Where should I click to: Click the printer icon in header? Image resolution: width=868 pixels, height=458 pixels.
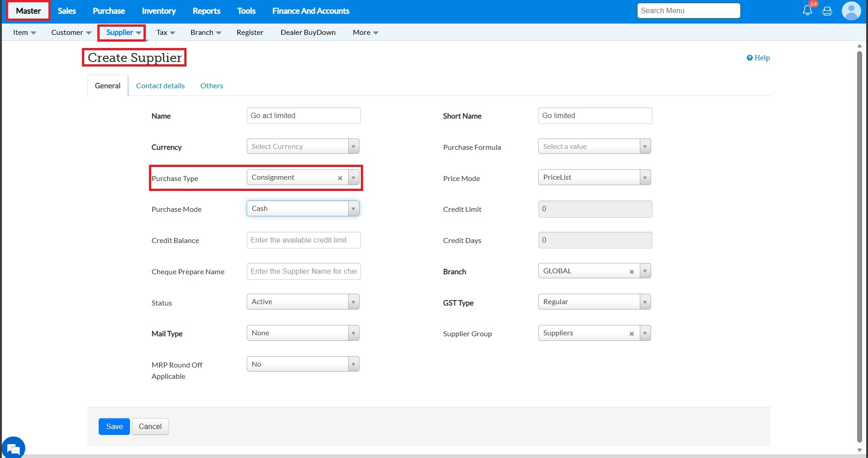pos(827,11)
